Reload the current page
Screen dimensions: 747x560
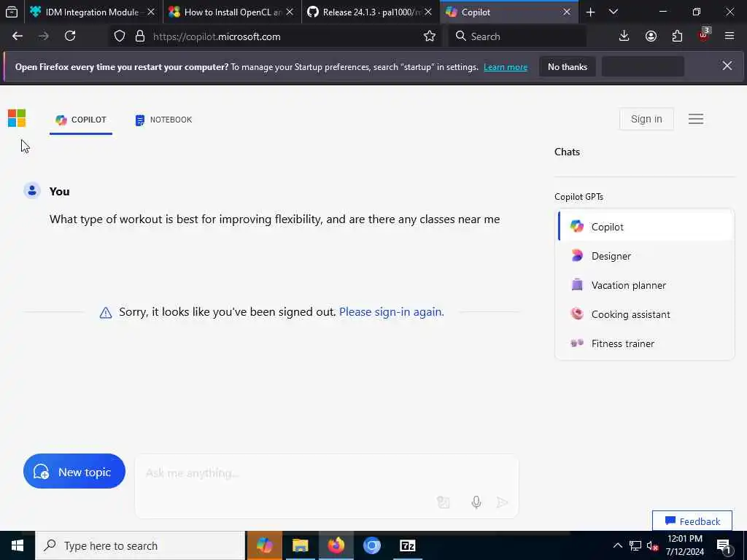pyautogui.click(x=70, y=36)
